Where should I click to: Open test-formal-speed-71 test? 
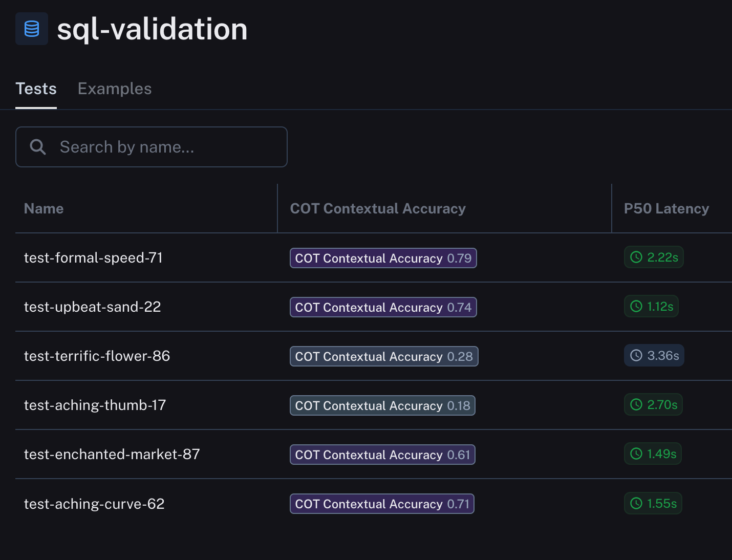tap(93, 257)
